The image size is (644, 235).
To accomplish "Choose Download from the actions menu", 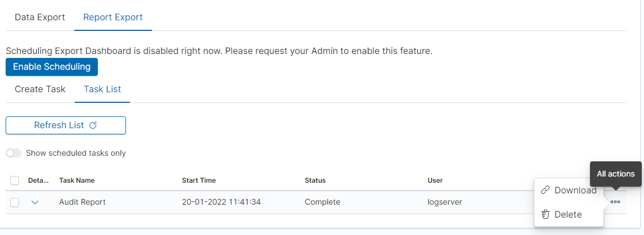I will coord(575,190).
